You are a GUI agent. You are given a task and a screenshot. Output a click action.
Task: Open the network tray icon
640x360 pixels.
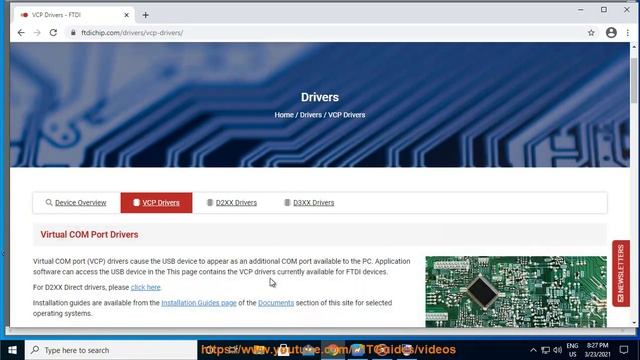coord(545,350)
